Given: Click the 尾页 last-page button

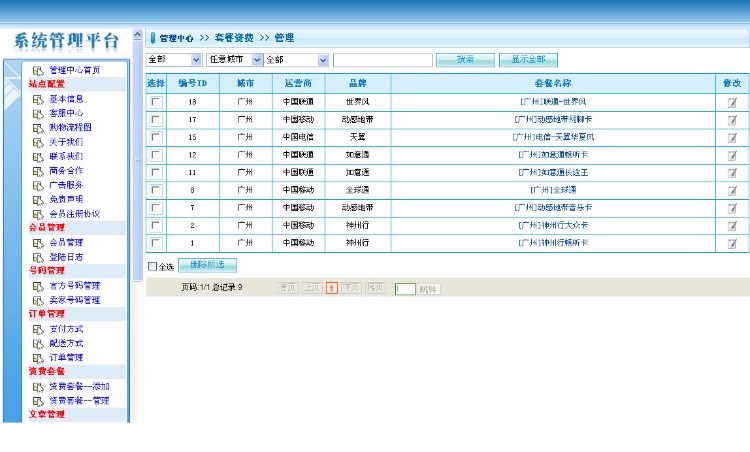Looking at the screenshot, I should pos(375,287).
